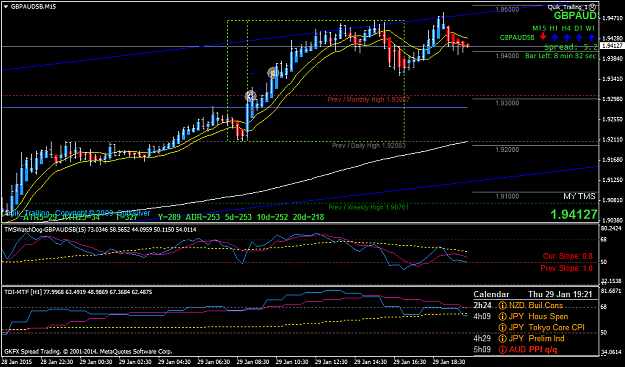This screenshot has width=625, height=367.
Task: Click the Prev / Daily High 1.92083 label
Action: point(369,146)
